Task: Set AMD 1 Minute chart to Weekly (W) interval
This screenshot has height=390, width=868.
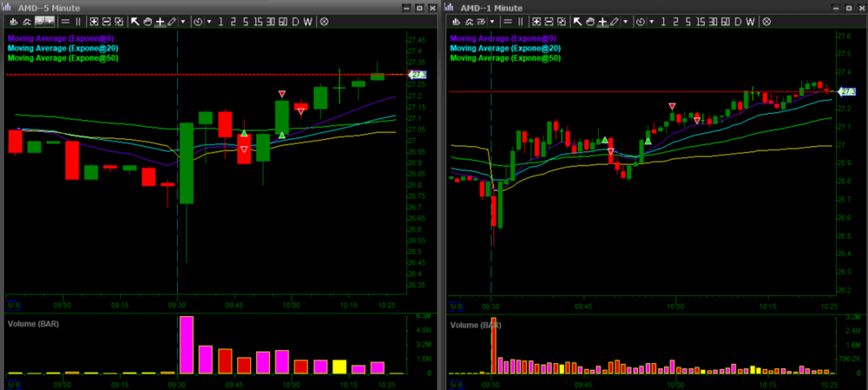Action: [x=750, y=21]
